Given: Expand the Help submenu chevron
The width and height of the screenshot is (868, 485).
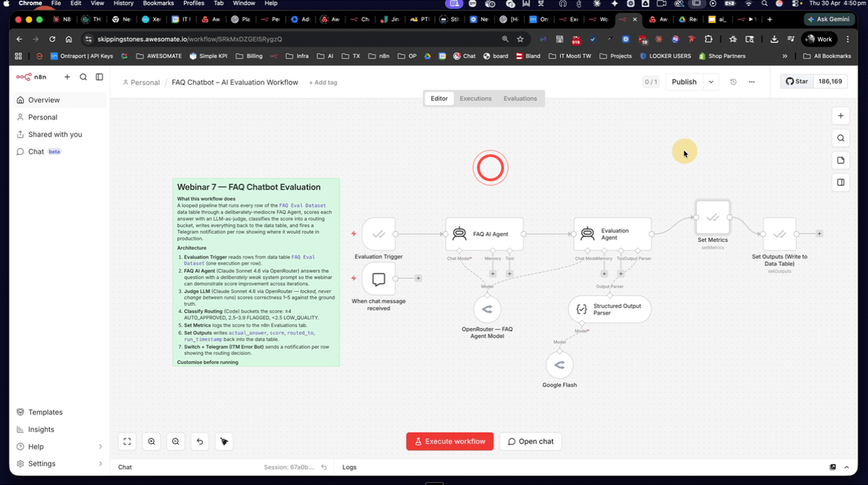Looking at the screenshot, I should point(100,447).
